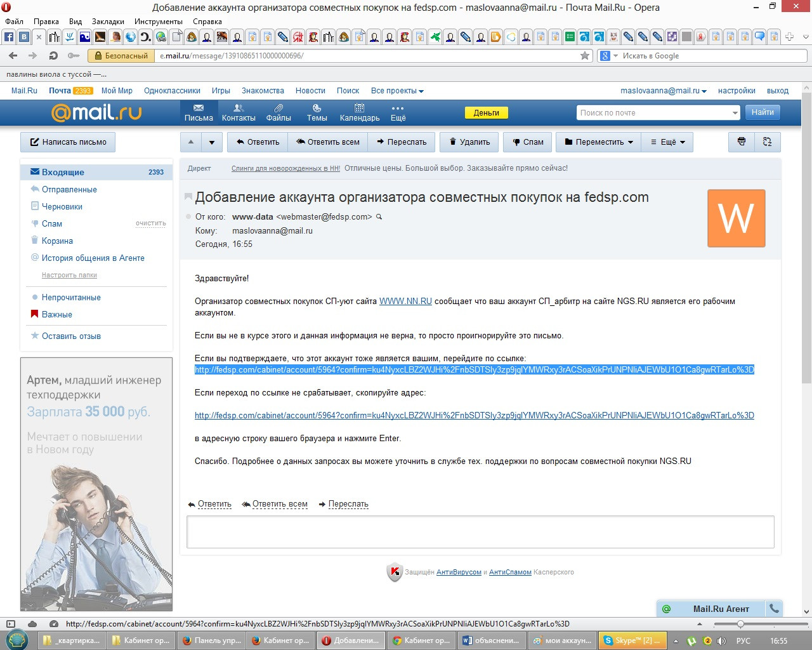Open the Входящие folder
Screen dimensions: 812x650
(x=96, y=172)
